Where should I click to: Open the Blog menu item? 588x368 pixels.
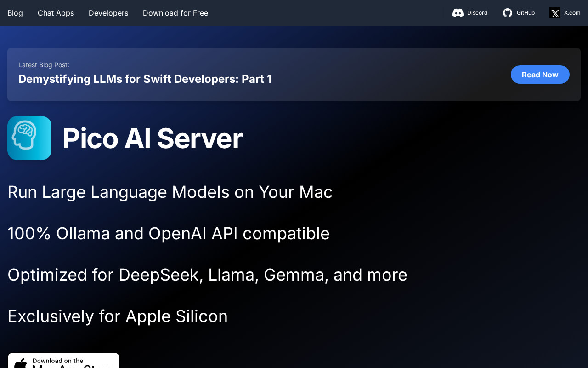click(x=15, y=13)
